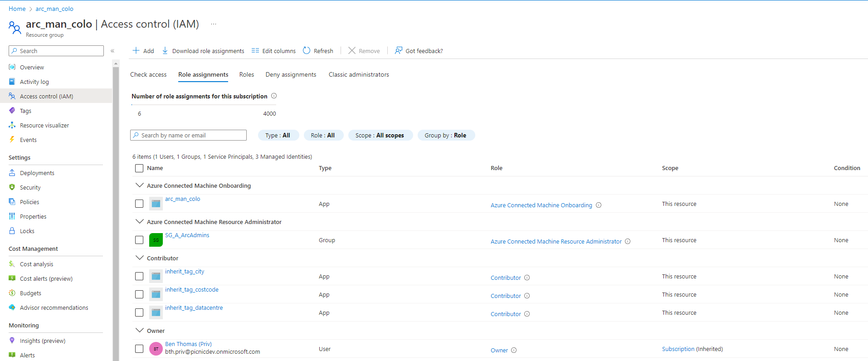Viewport: 868px width, 361px height.
Task: Open the Role : All filter
Action: [323, 135]
